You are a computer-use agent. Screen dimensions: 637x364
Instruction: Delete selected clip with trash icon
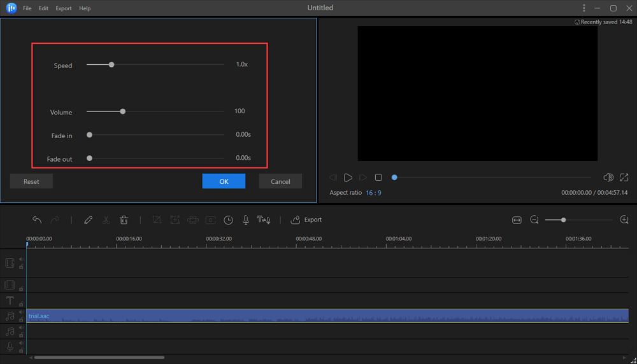click(124, 220)
